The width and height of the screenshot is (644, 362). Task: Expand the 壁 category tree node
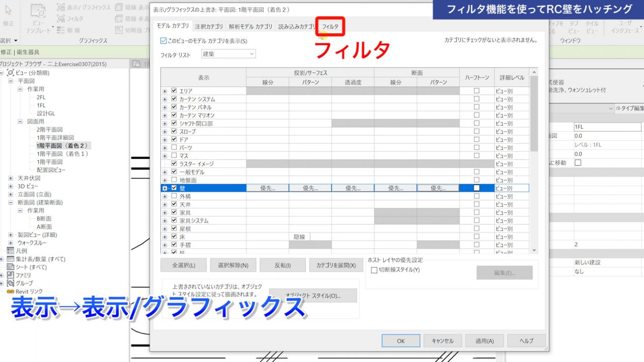point(165,188)
